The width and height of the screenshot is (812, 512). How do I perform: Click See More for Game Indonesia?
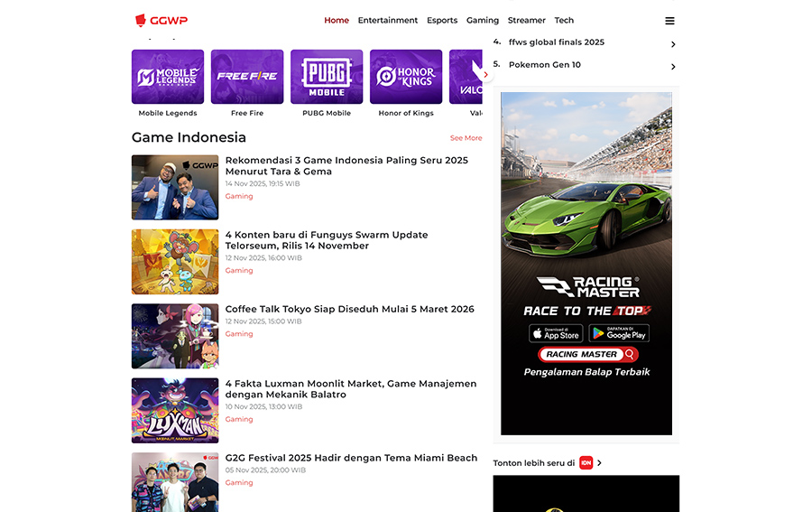tap(466, 138)
